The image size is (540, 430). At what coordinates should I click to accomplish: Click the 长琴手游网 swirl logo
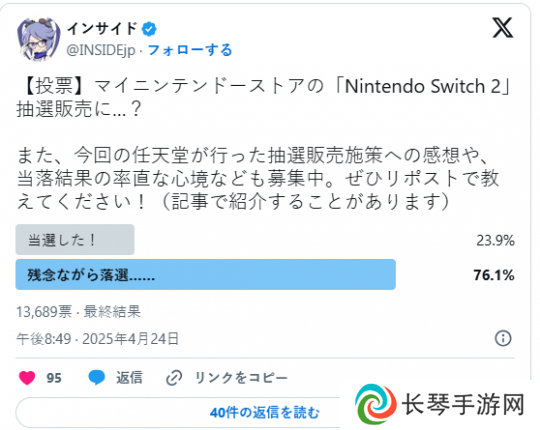coord(375,404)
